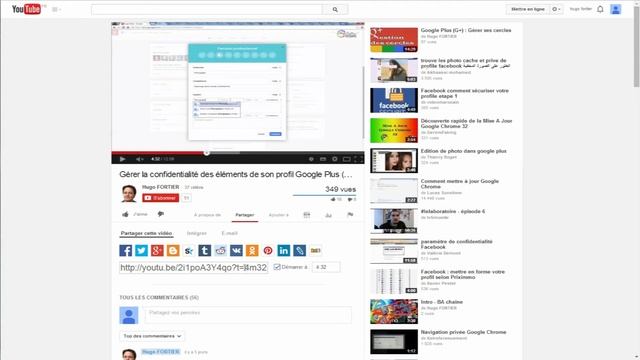640x360 pixels.
Task: Share on Pinterest
Action: click(268, 250)
